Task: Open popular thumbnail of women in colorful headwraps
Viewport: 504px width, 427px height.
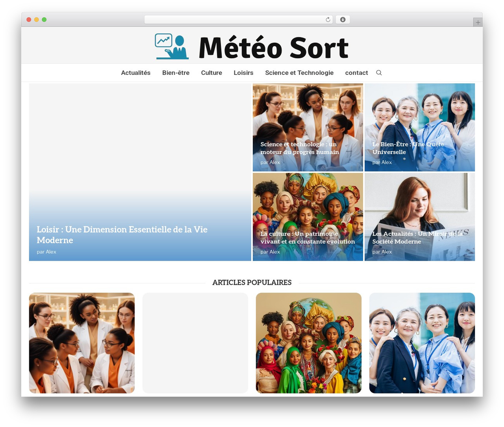Action: pyautogui.click(x=309, y=343)
